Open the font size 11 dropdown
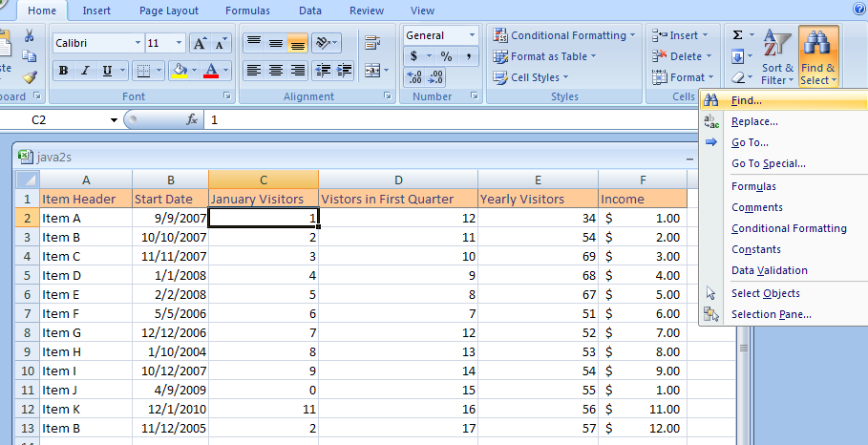 click(x=179, y=43)
